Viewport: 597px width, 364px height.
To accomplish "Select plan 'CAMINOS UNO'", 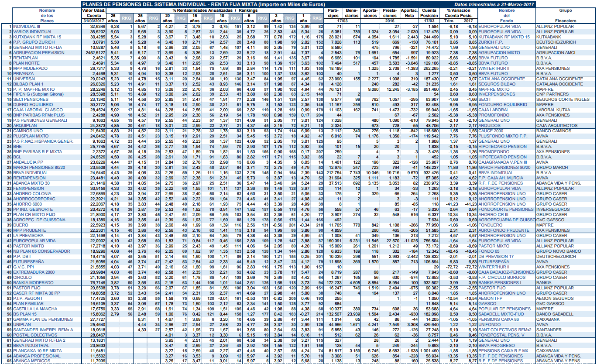I will tap(28, 130).
